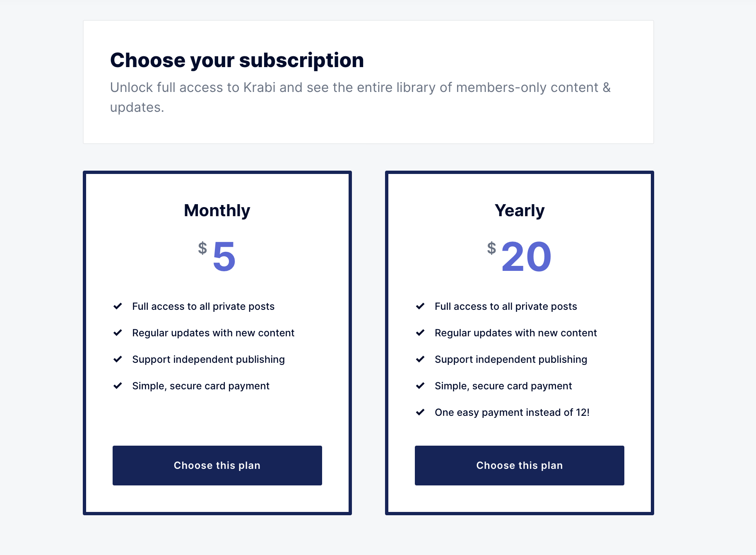756x555 pixels.
Task: Click Support independent publishing on the Monthly card
Action: click(208, 359)
